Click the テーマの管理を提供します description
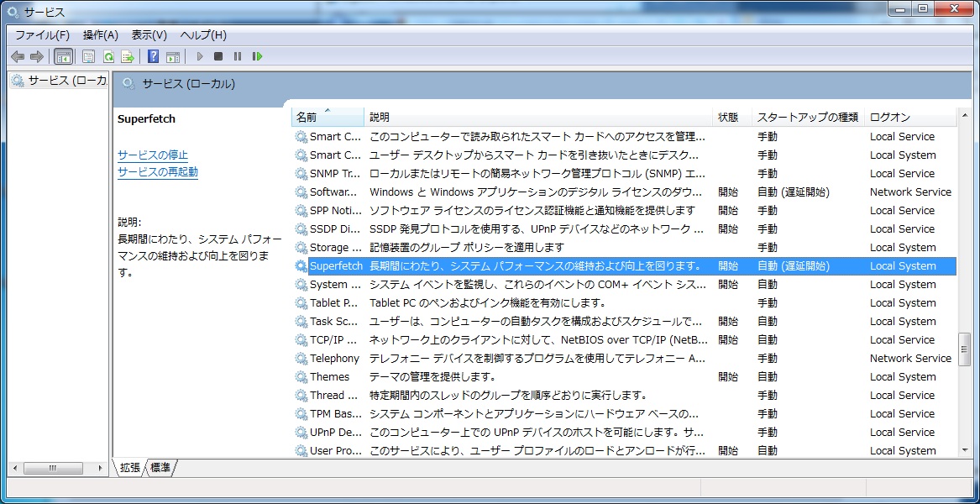980x504 pixels. 432,376
